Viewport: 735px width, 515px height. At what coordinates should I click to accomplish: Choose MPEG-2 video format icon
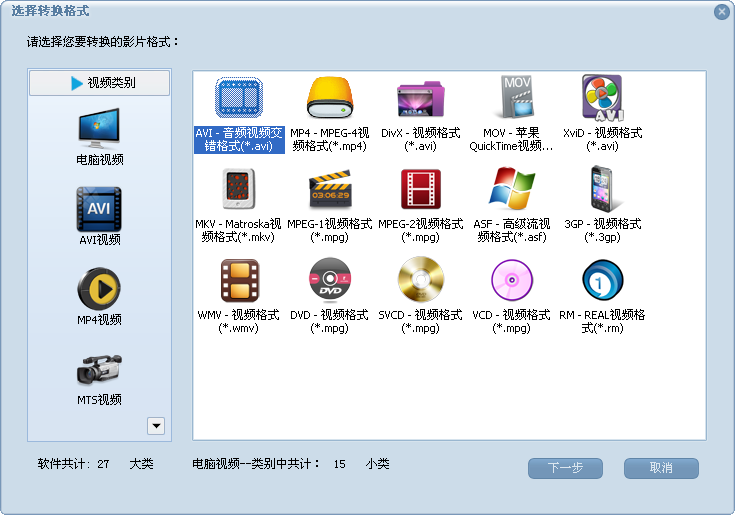tap(420, 189)
